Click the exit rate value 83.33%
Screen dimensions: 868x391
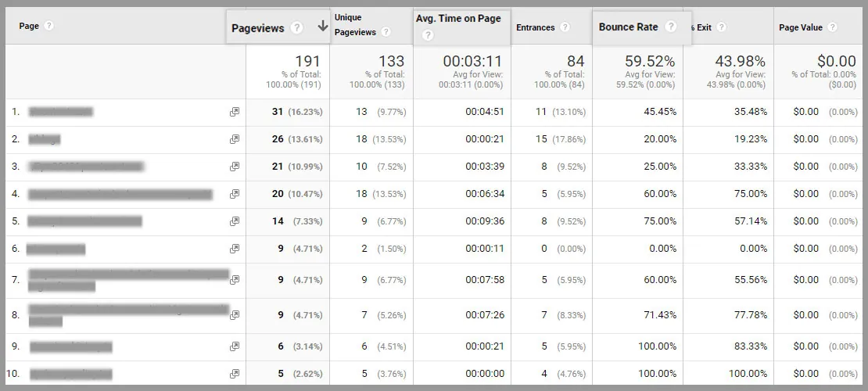(x=751, y=346)
